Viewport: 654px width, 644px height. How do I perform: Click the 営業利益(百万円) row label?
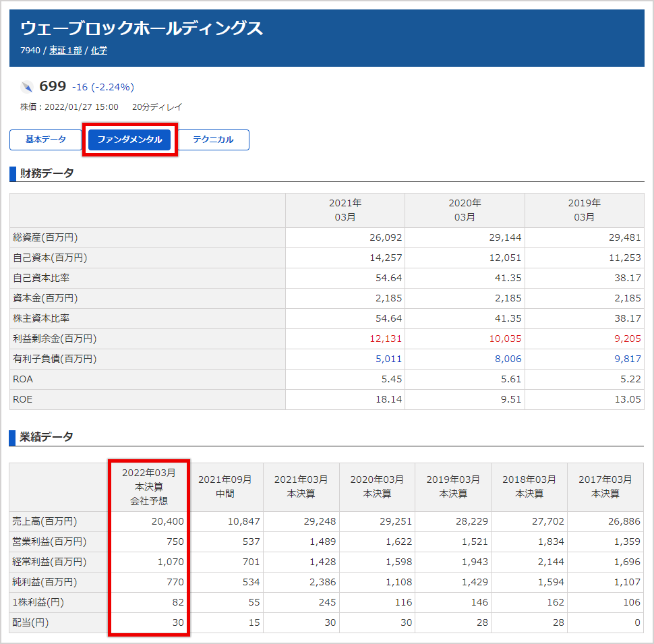[49, 541]
